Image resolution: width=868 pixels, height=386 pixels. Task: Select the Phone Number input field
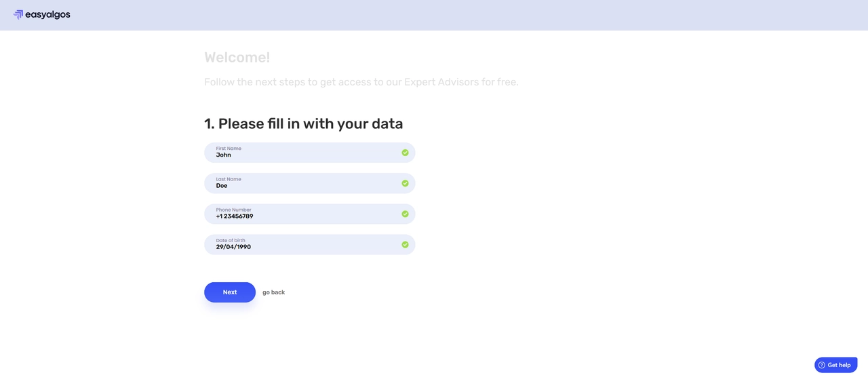pyautogui.click(x=305, y=214)
